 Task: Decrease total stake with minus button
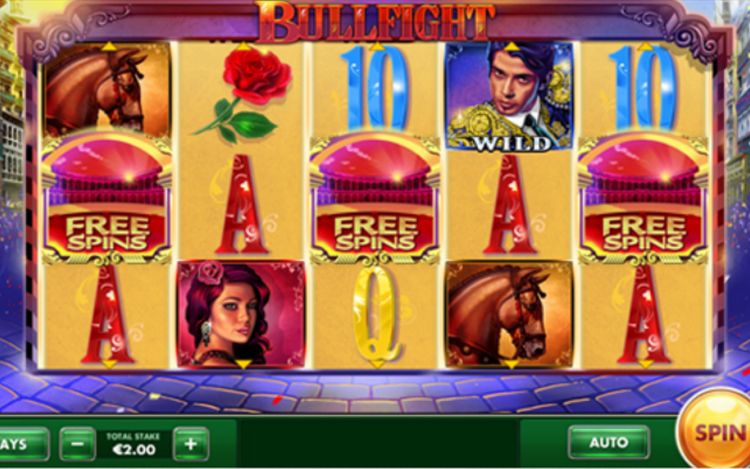(77, 444)
